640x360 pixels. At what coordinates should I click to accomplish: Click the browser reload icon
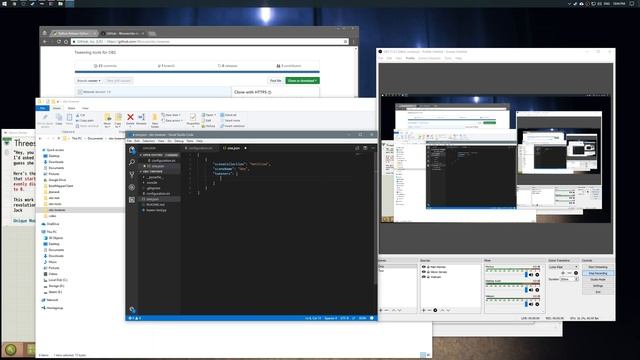click(59, 42)
